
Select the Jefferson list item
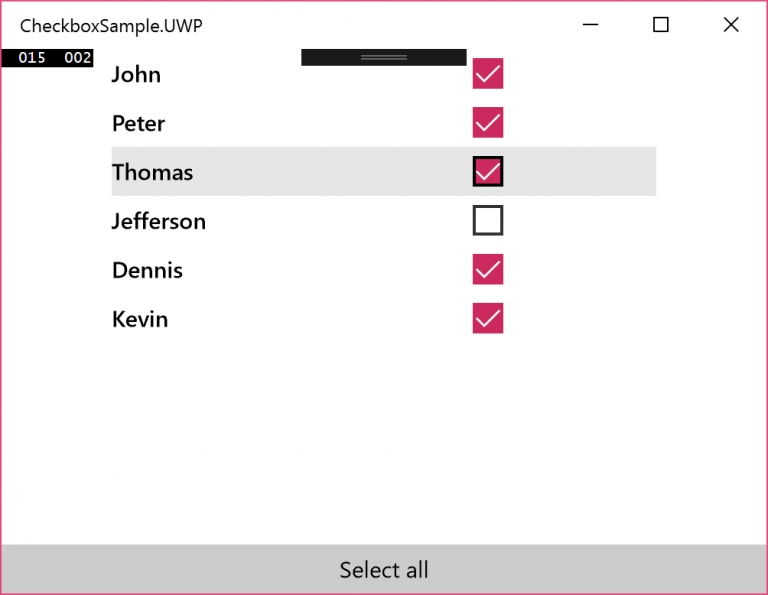click(x=384, y=220)
